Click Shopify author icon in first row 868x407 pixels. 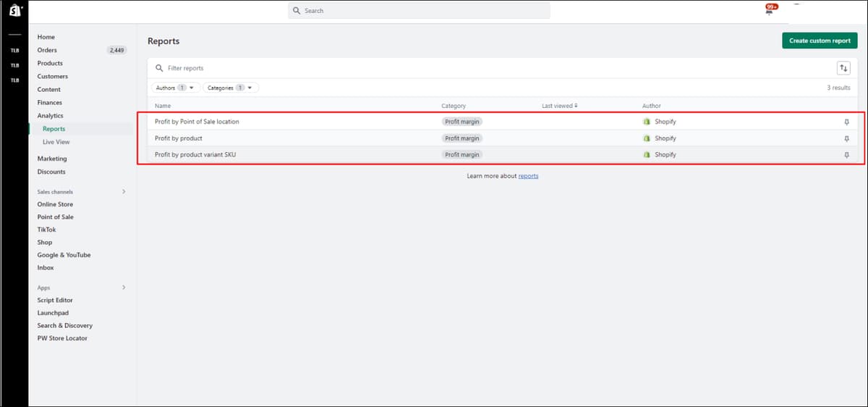647,122
